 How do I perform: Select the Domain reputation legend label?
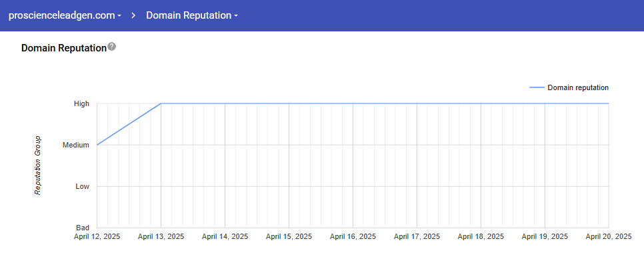point(577,87)
